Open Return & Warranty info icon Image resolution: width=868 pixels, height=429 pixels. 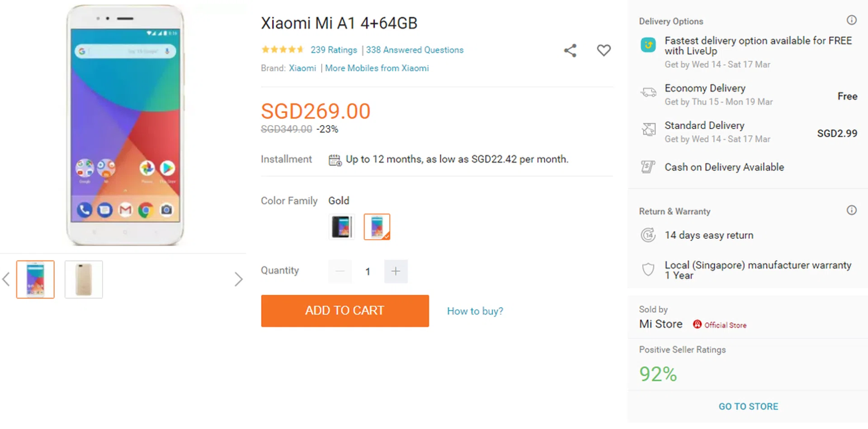click(x=851, y=210)
